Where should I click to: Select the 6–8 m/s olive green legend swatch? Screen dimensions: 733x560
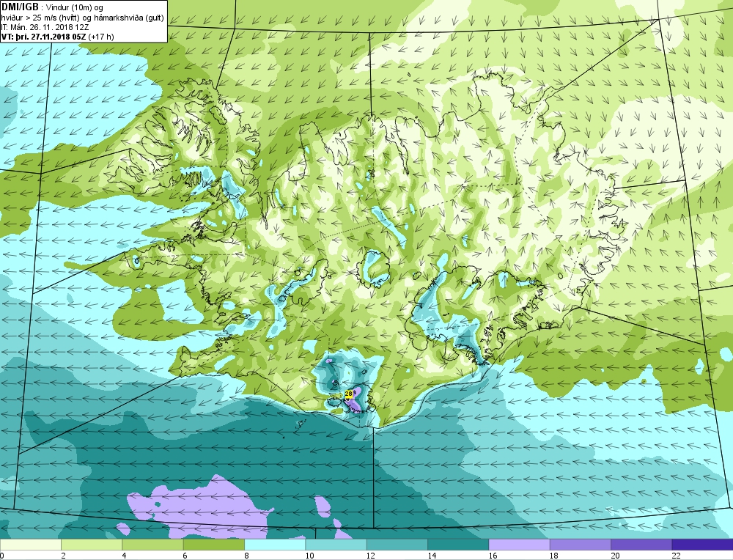(214, 545)
